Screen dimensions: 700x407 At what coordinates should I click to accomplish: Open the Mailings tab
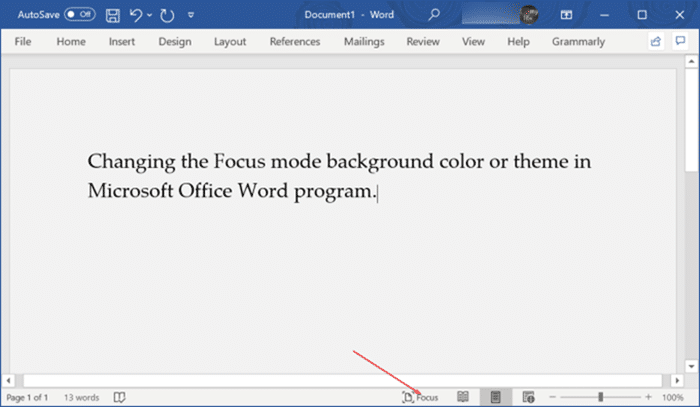[364, 42]
